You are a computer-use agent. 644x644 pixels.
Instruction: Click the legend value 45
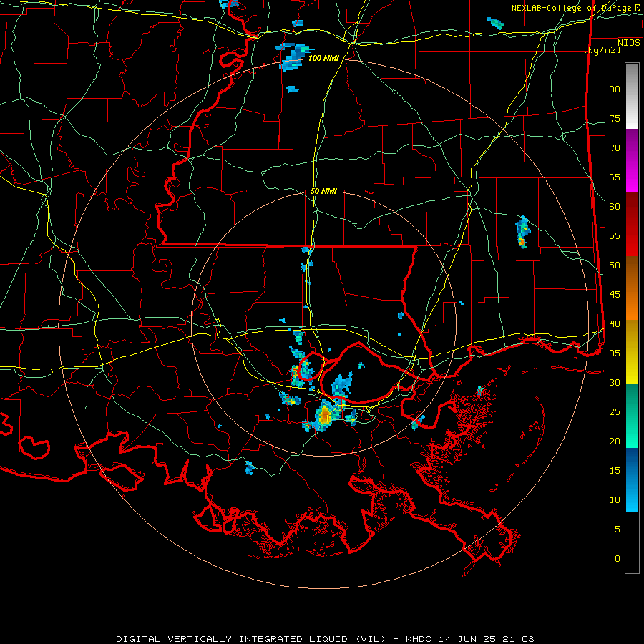click(x=615, y=295)
